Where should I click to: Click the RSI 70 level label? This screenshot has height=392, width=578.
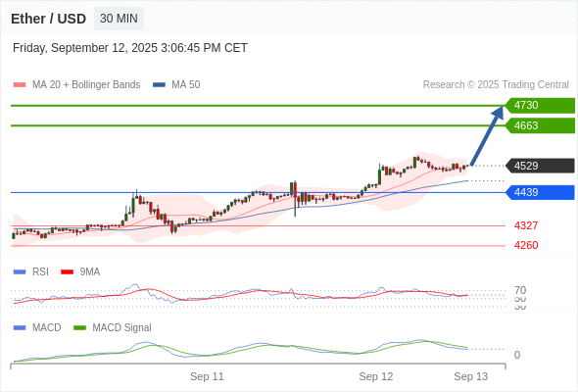(x=520, y=290)
